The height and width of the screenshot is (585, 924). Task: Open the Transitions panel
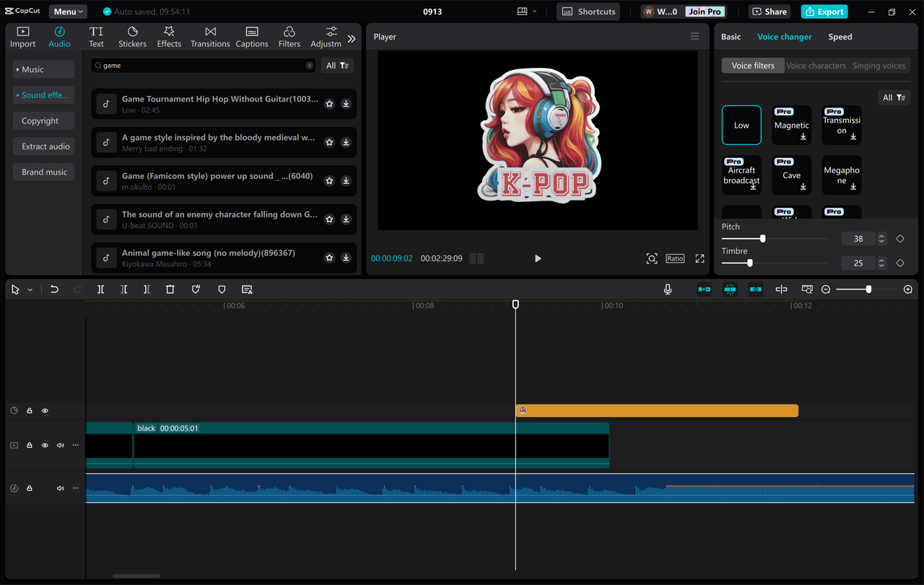(210, 36)
